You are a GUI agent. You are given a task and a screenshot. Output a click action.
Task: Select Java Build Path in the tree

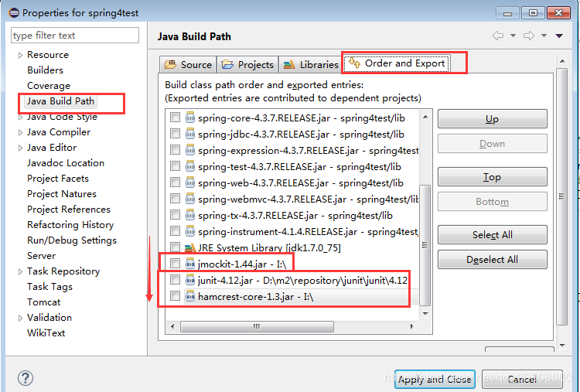60,101
